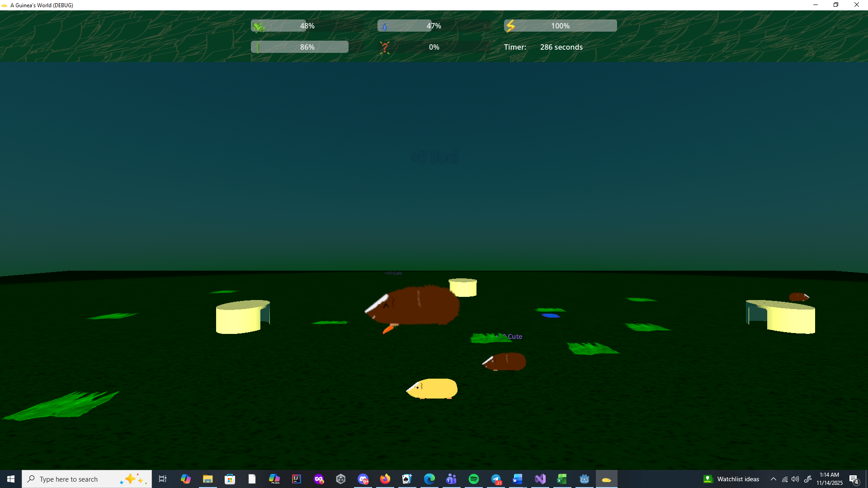Click the orange carrot under the big guinea pig
This screenshot has height=488, width=868.
388,329
